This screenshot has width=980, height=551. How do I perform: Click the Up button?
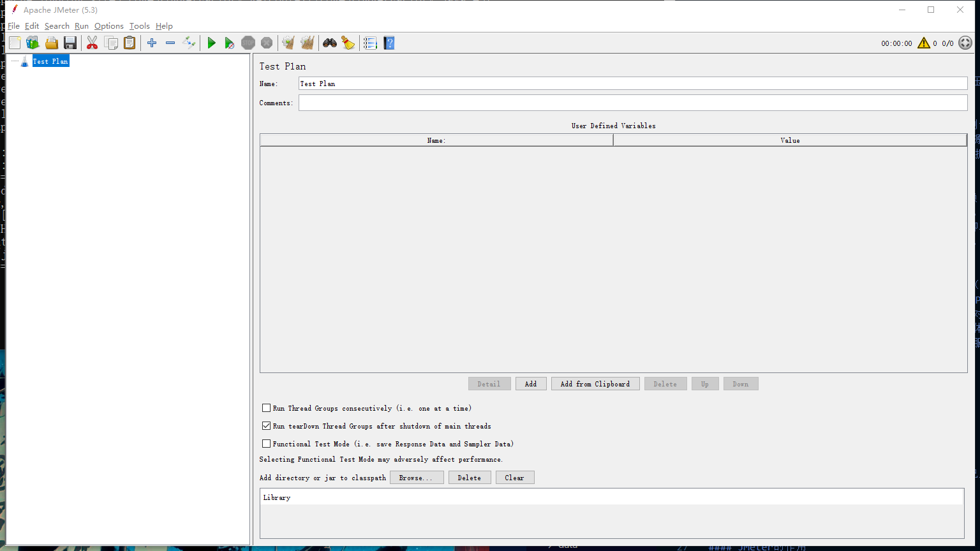705,384
